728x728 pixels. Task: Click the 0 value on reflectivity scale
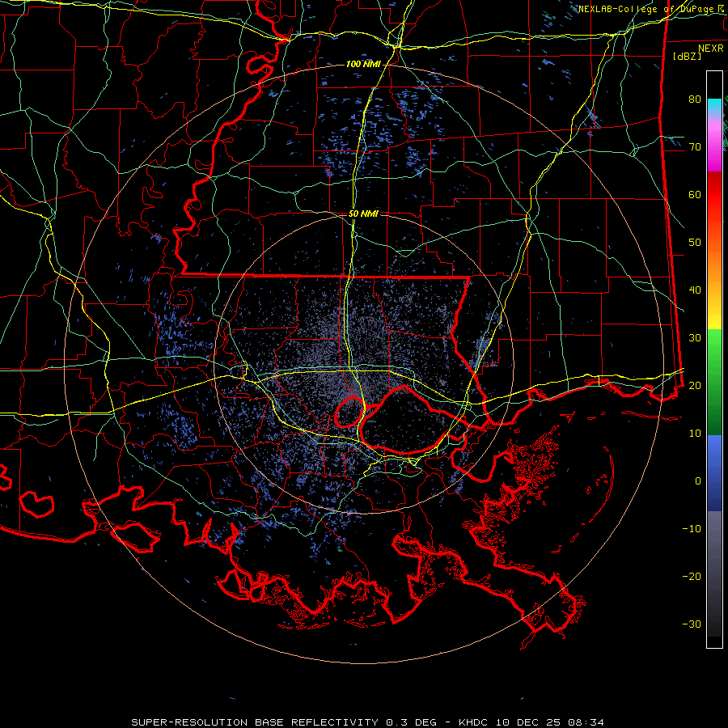click(698, 481)
